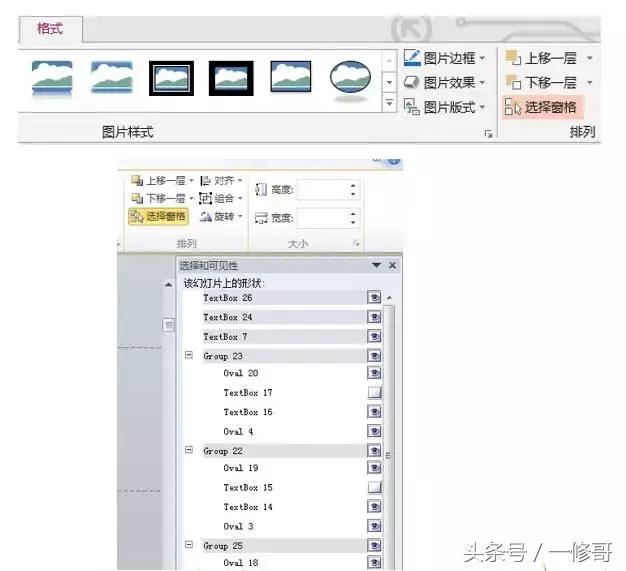Image resolution: width=626 pixels, height=571 pixels.
Task: Click the 旋转 rotate icon
Action: tap(206, 216)
